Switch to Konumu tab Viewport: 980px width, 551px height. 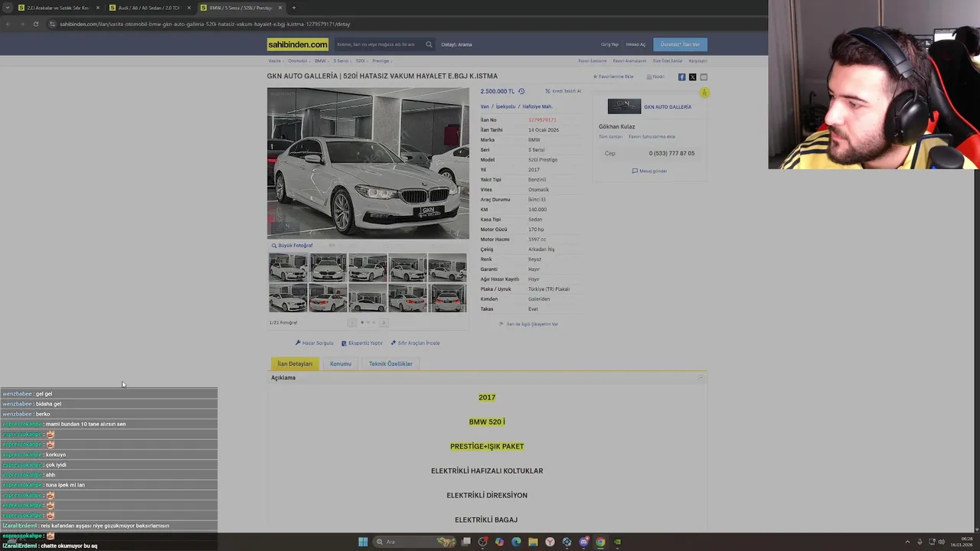(x=341, y=364)
